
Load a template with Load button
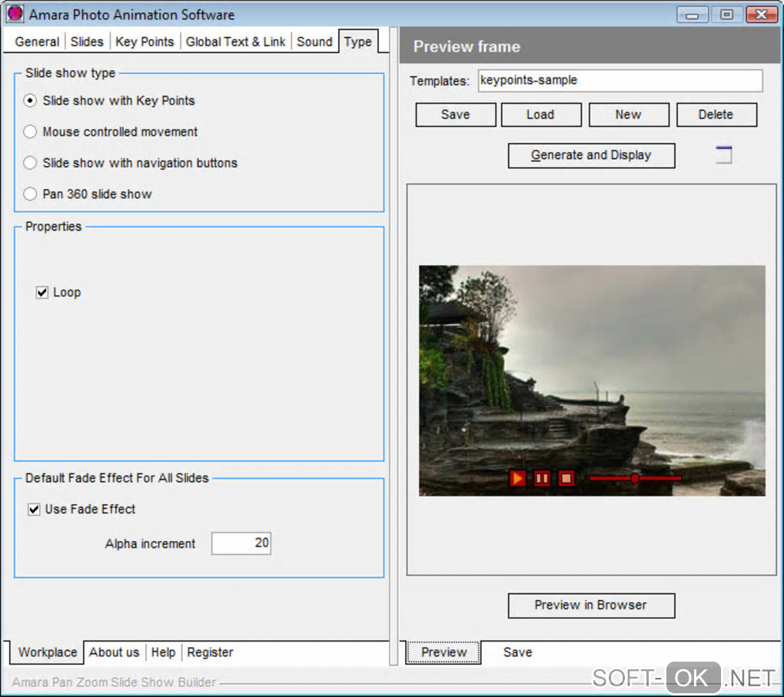(x=541, y=115)
